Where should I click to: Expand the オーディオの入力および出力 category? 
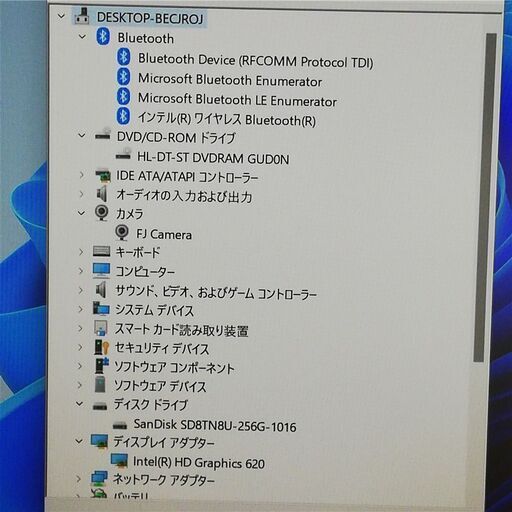click(81, 194)
